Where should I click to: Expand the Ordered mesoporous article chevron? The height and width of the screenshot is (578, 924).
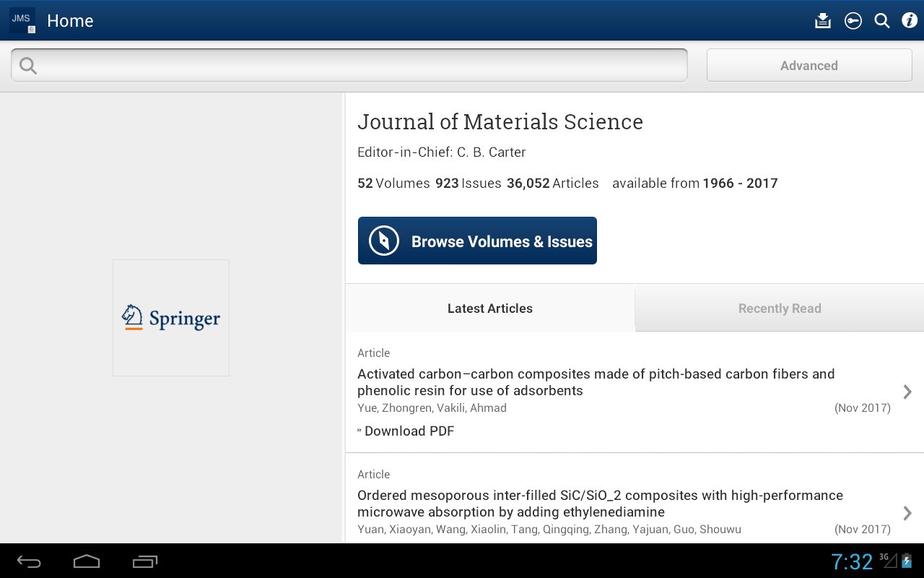coord(907,513)
